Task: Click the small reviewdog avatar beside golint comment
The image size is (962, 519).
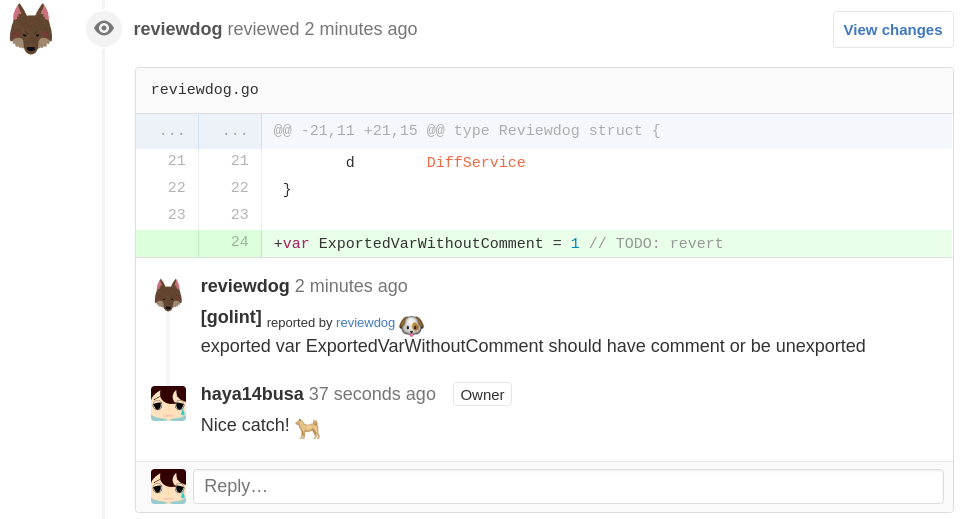Action: point(168,295)
